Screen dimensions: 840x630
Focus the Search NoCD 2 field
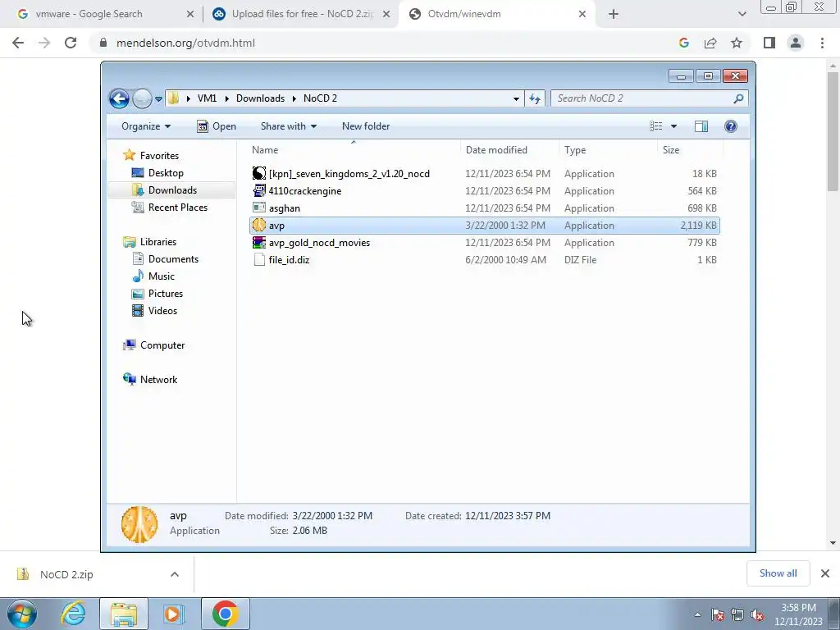(643, 98)
